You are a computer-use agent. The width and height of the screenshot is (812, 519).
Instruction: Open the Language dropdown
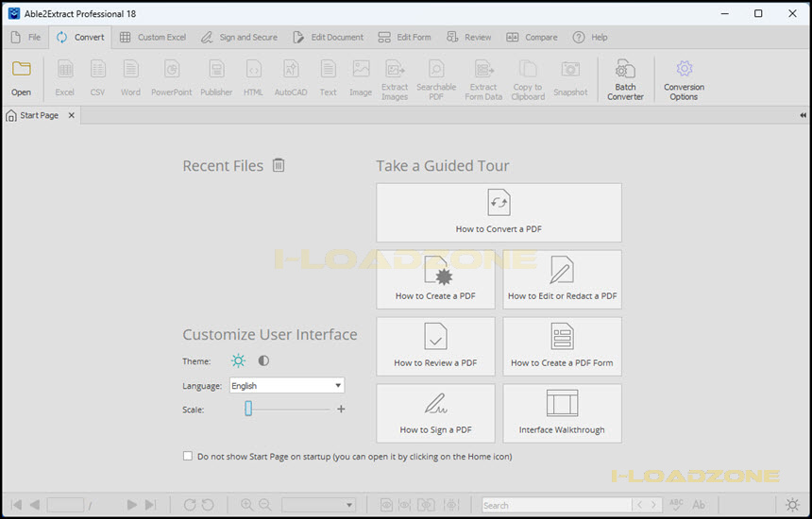click(287, 386)
